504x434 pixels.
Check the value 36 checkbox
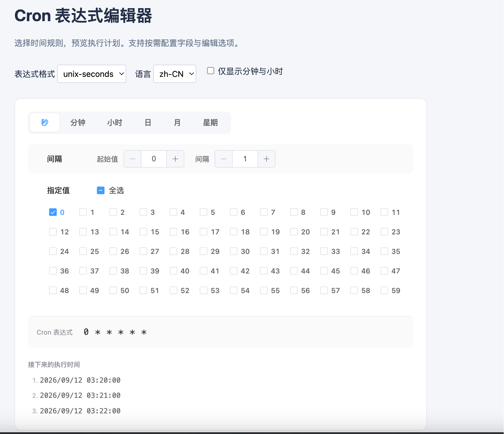[x=53, y=271]
